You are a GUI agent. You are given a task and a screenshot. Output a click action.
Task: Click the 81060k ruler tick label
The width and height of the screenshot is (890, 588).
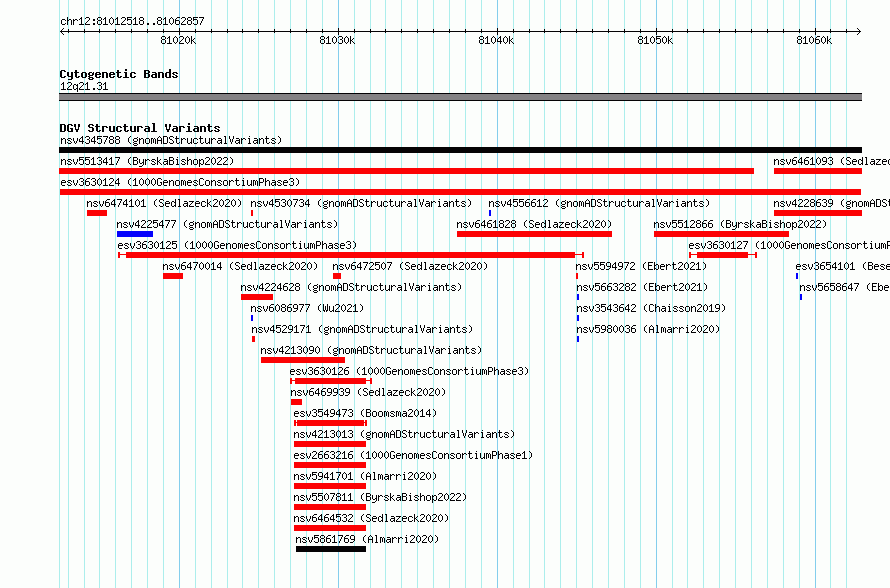coord(814,40)
